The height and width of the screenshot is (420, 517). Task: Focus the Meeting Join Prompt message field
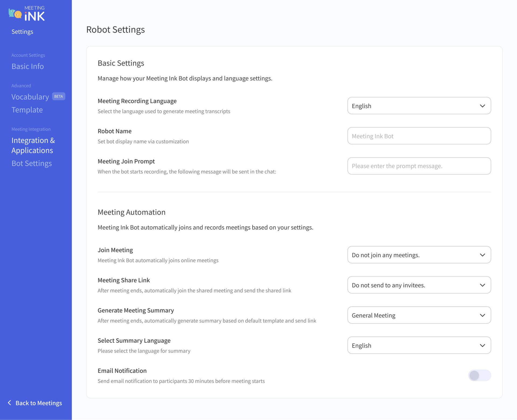tap(419, 166)
